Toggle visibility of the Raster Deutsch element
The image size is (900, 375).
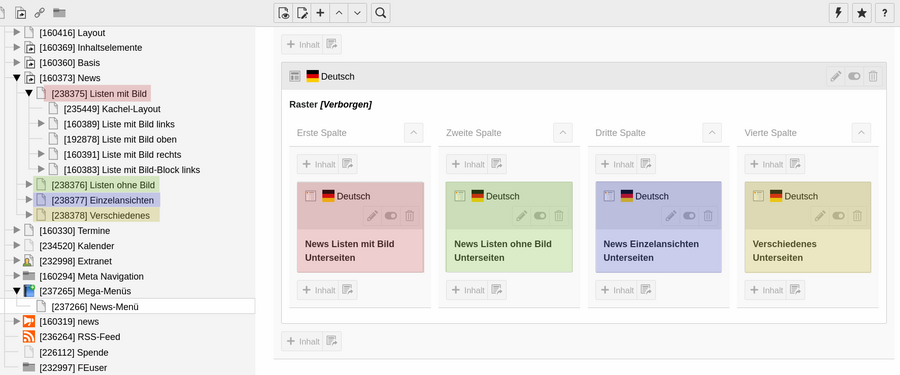pyautogui.click(x=855, y=76)
